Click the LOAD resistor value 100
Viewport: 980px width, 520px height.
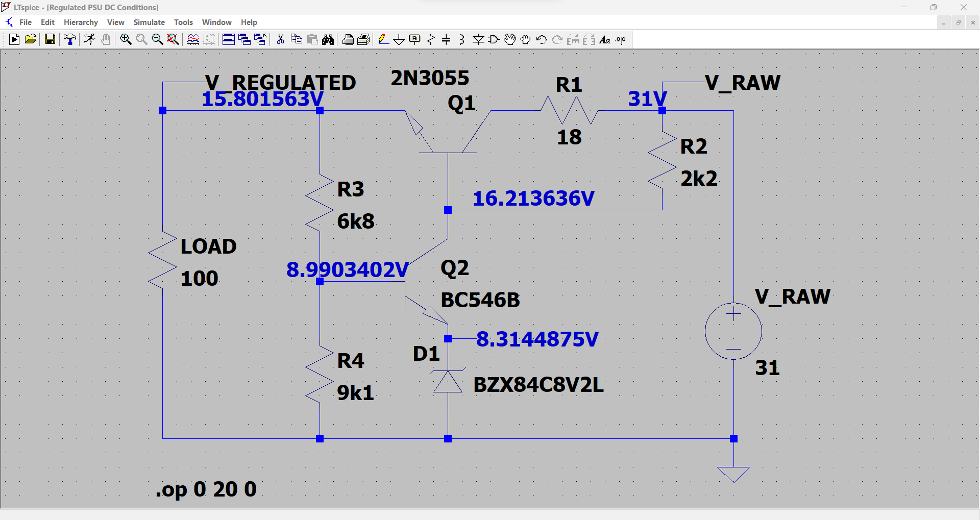(200, 279)
